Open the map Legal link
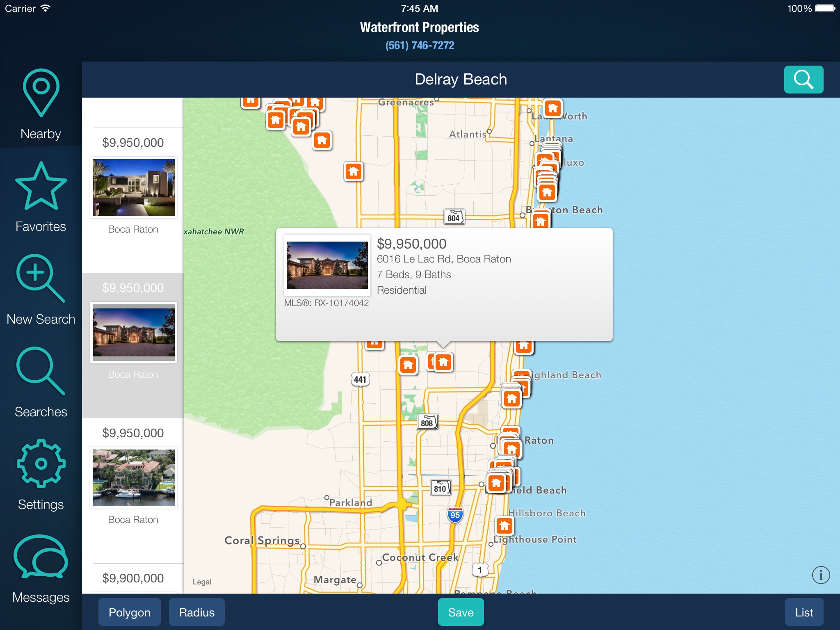The width and height of the screenshot is (840, 630). click(x=202, y=582)
